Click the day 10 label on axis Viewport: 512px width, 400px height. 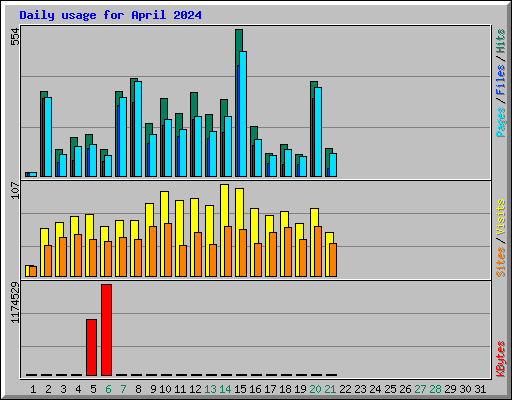click(x=165, y=389)
